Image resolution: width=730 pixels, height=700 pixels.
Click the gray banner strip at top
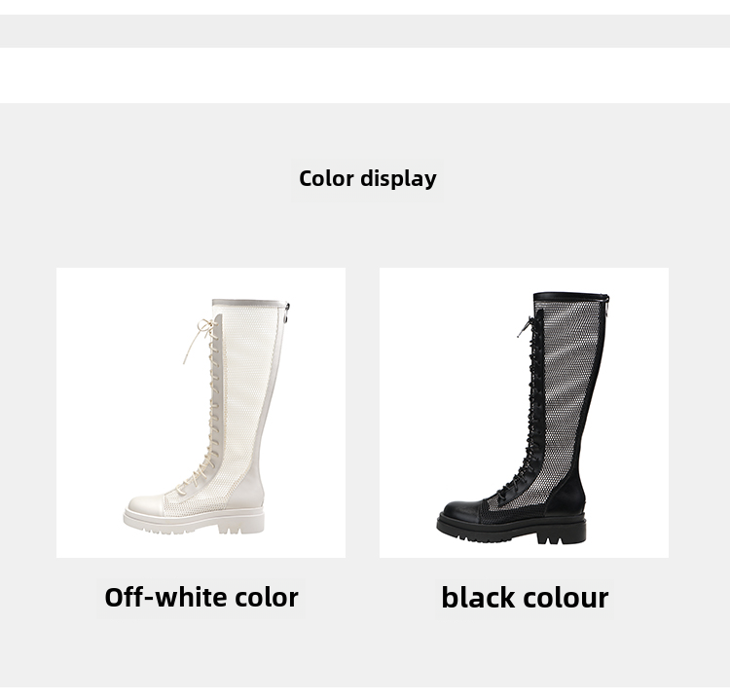[x=365, y=31]
